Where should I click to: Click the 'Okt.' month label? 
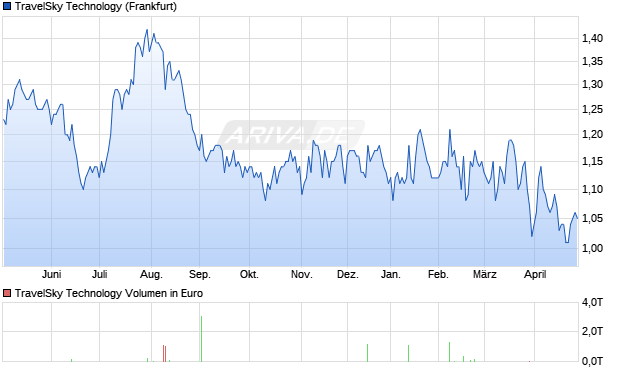[x=249, y=274]
